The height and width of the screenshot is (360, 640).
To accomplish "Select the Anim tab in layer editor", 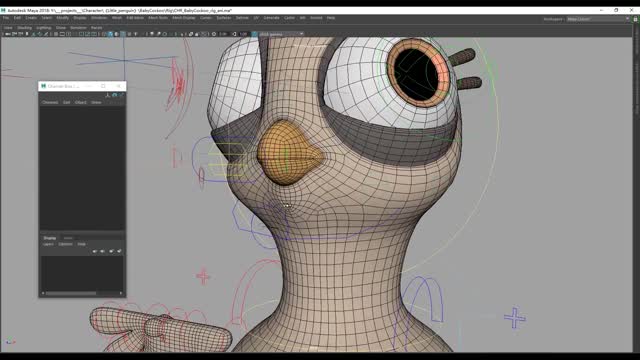I will pos(68,238).
